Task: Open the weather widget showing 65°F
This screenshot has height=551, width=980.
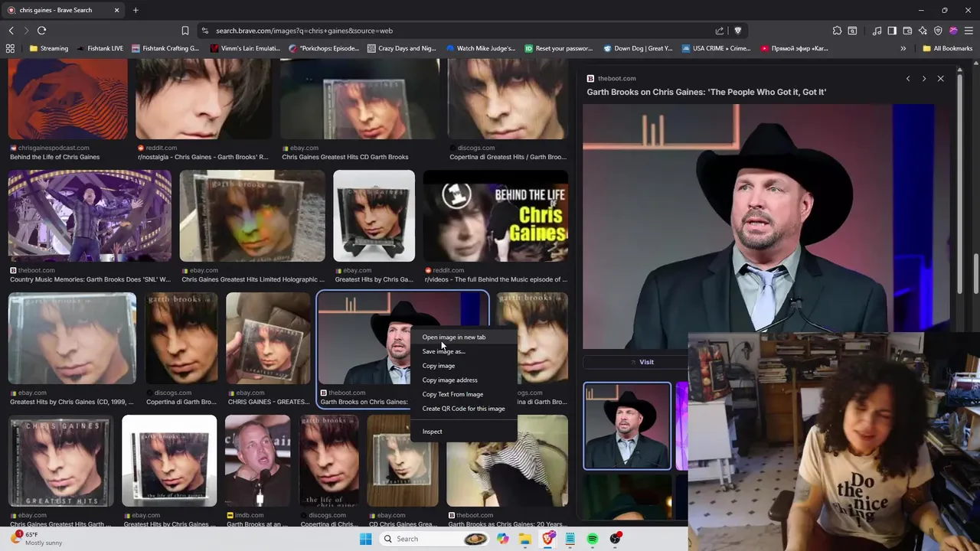Action: [x=37, y=539]
